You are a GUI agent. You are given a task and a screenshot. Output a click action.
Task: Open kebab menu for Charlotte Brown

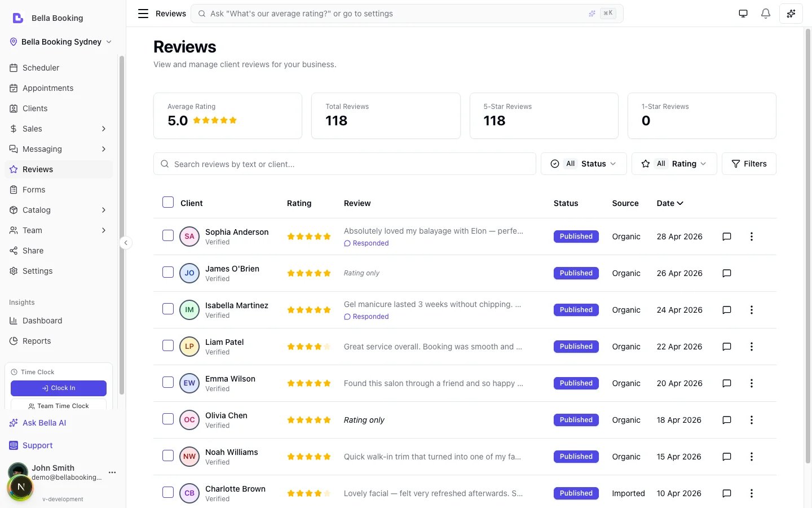751,493
